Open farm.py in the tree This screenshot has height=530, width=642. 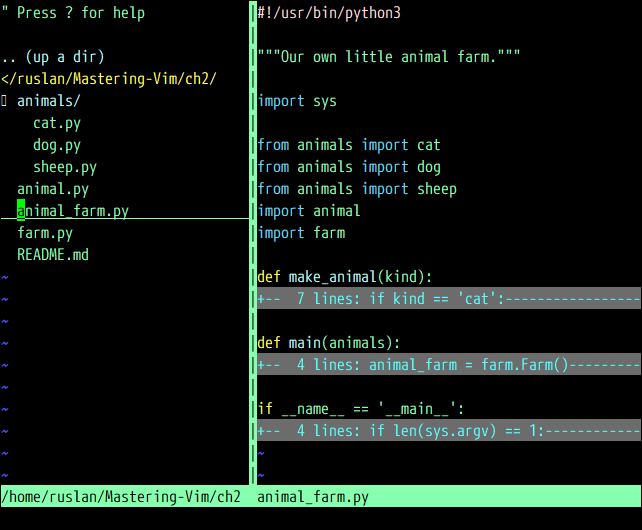44,233
